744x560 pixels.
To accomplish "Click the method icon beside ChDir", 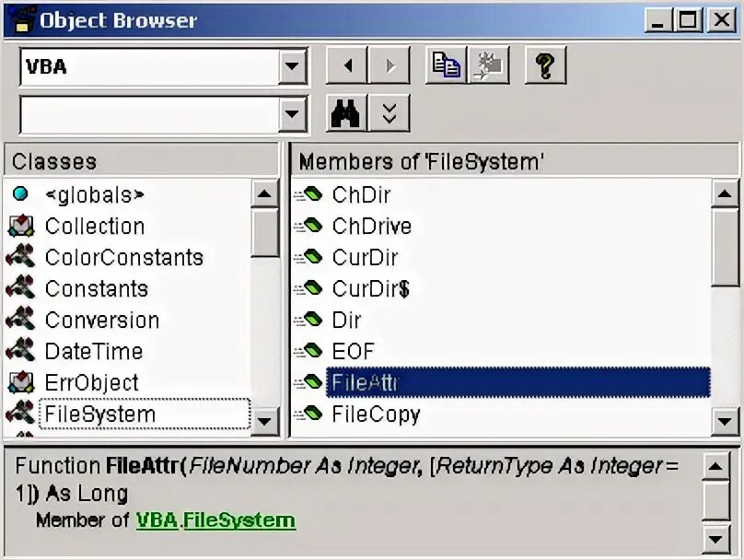I will [x=308, y=194].
